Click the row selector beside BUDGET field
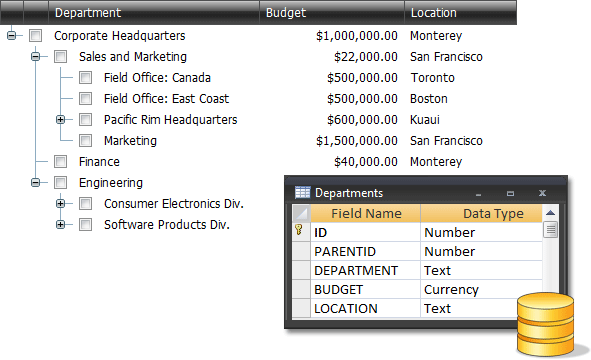591x360 pixels. pos(301,290)
